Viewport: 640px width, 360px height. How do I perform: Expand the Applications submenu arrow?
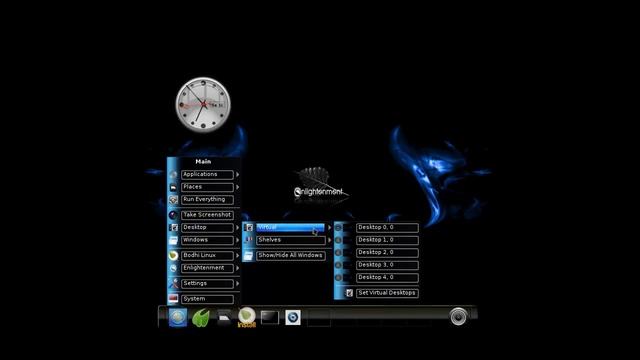click(237, 175)
